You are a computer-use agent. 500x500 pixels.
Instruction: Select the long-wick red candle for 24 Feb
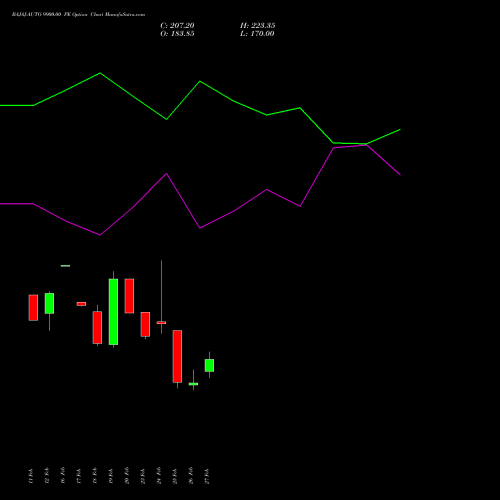pyautogui.click(x=161, y=322)
